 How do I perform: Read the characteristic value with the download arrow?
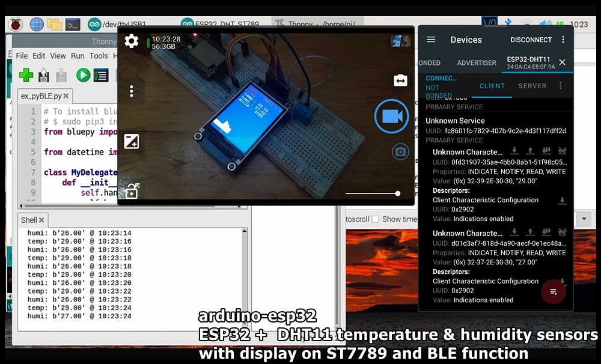pos(514,151)
